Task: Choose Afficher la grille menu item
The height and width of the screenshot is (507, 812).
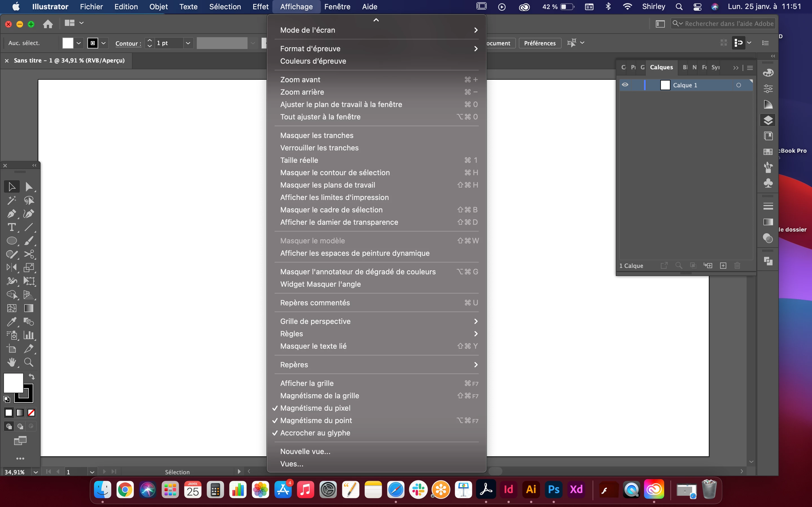Action: tap(307, 383)
